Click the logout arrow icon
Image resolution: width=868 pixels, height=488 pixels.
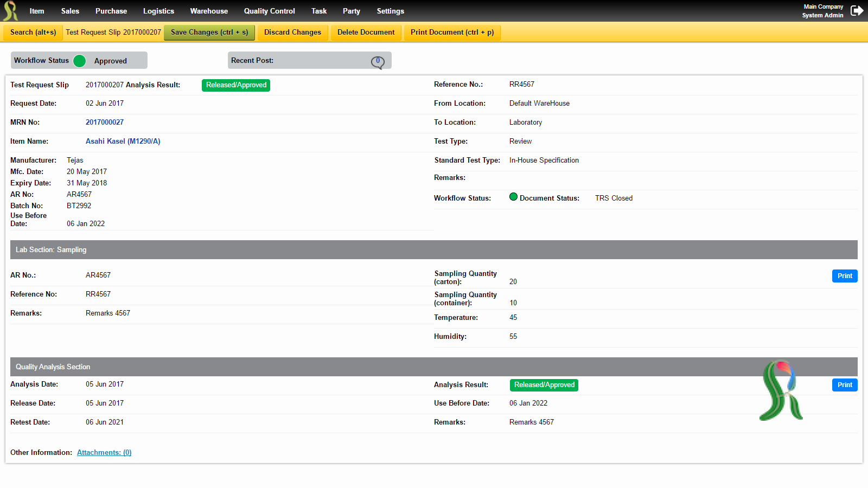click(x=857, y=11)
